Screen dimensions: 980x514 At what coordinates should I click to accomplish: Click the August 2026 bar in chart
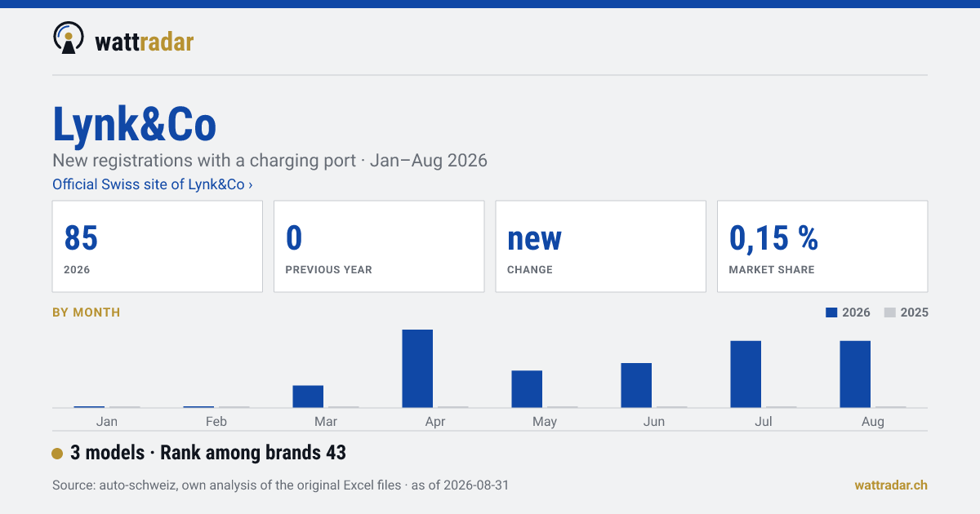[x=855, y=374]
